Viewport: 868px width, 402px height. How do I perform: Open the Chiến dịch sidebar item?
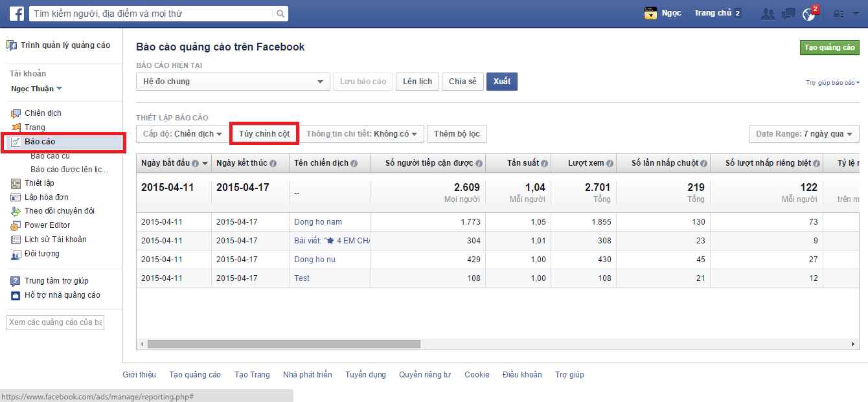click(43, 113)
